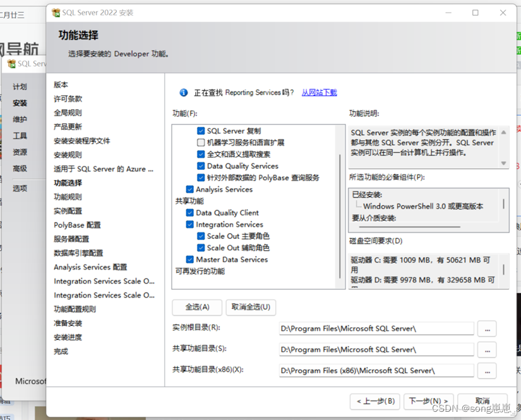Close the SQL Server 2022 installer window
This screenshot has width=521, height=420.
(503, 13)
